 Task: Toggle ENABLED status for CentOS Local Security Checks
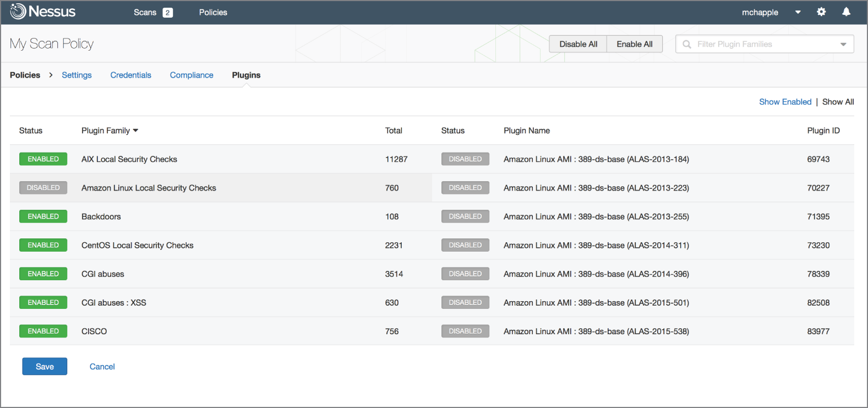[43, 245]
